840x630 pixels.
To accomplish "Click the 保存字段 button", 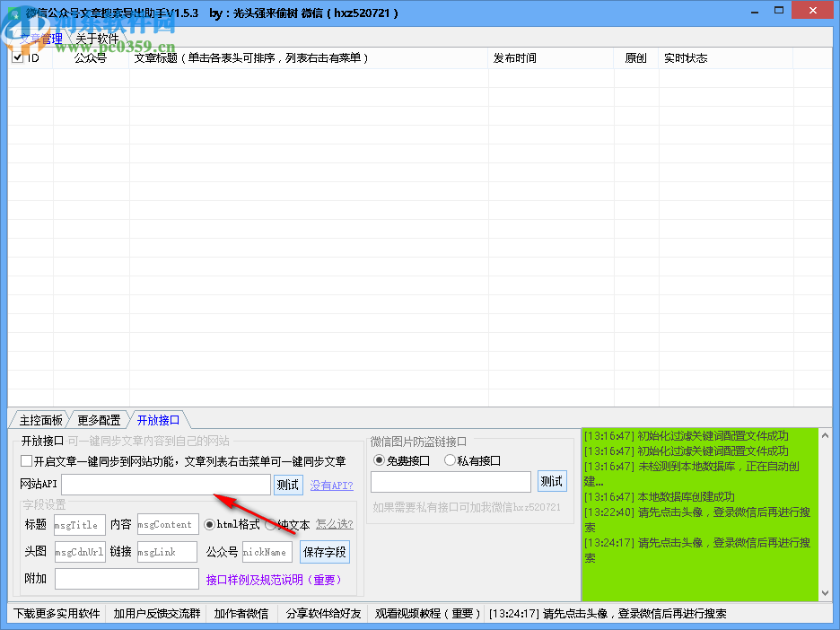I will [324, 552].
